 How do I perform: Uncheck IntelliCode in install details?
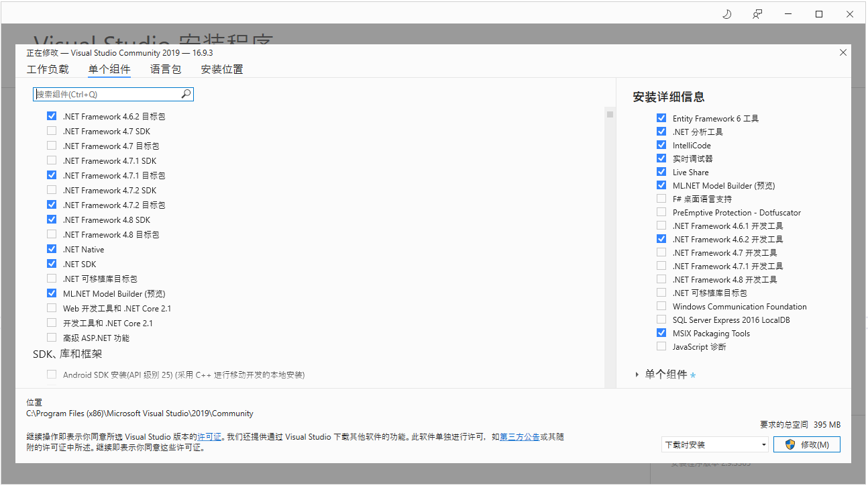pos(661,145)
